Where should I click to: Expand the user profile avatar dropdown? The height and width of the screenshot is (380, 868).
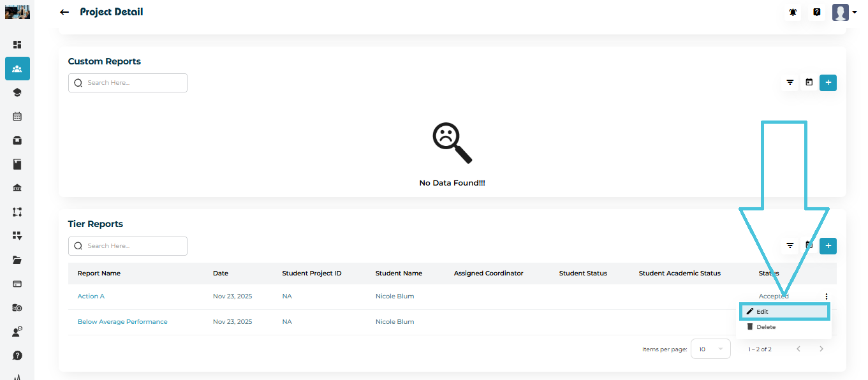[844, 12]
